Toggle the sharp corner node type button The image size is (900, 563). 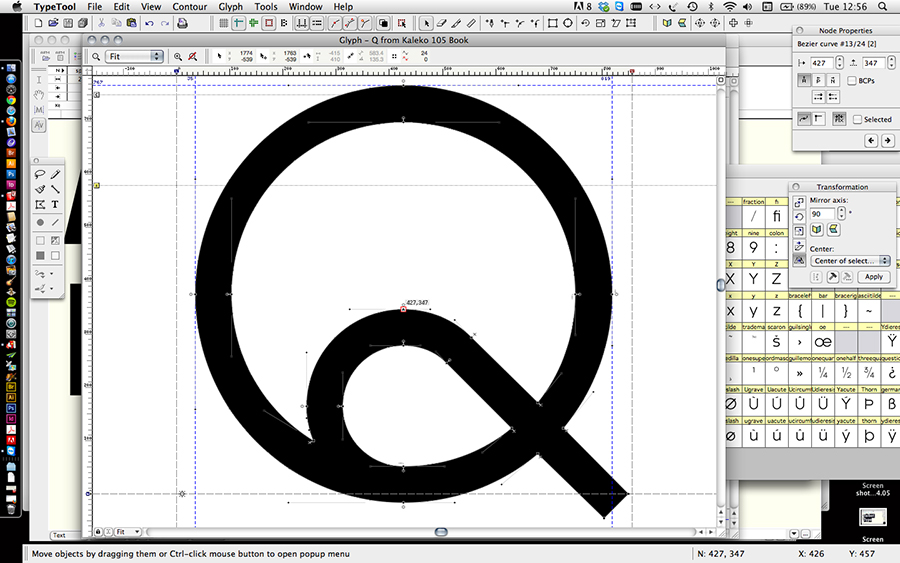pos(818,119)
